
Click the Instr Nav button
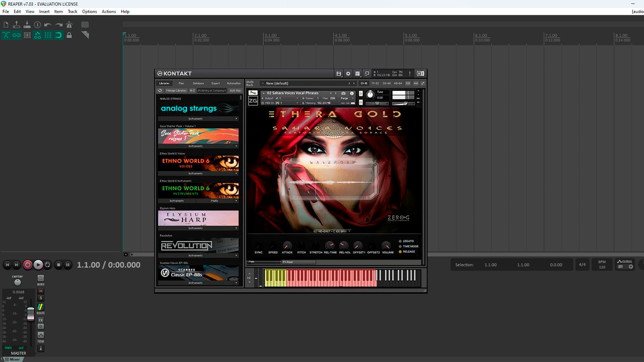[235, 90]
